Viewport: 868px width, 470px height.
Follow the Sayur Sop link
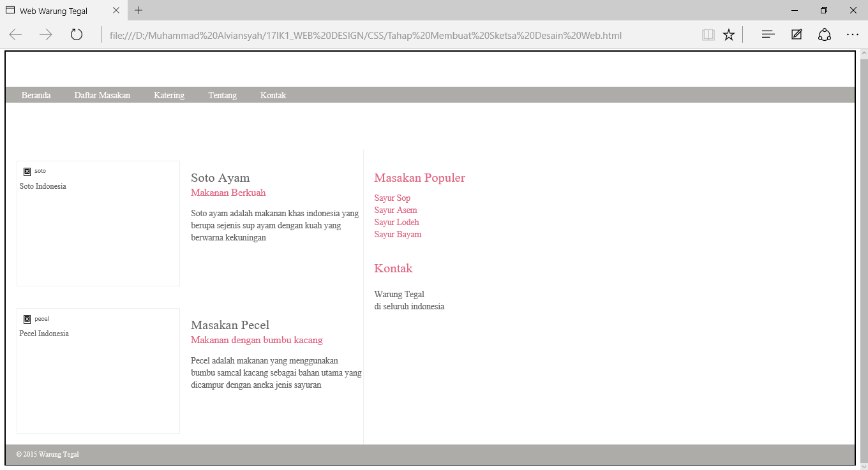pos(392,198)
